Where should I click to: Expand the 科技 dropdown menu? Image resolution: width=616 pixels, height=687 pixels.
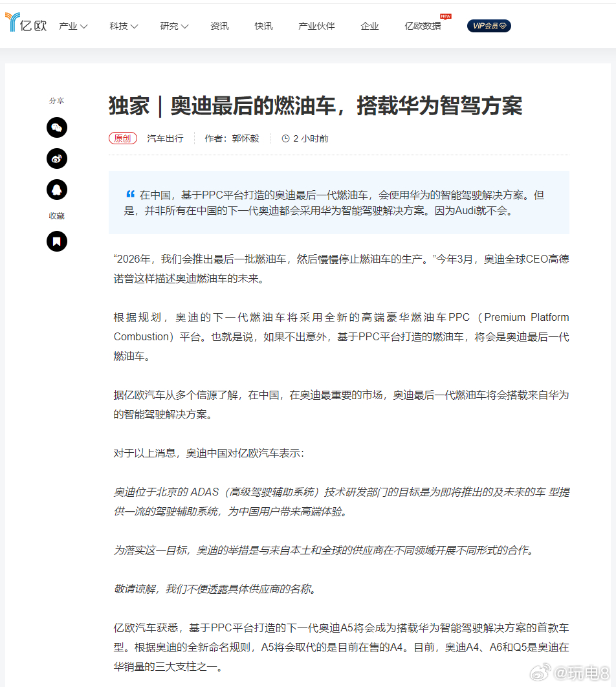(124, 27)
